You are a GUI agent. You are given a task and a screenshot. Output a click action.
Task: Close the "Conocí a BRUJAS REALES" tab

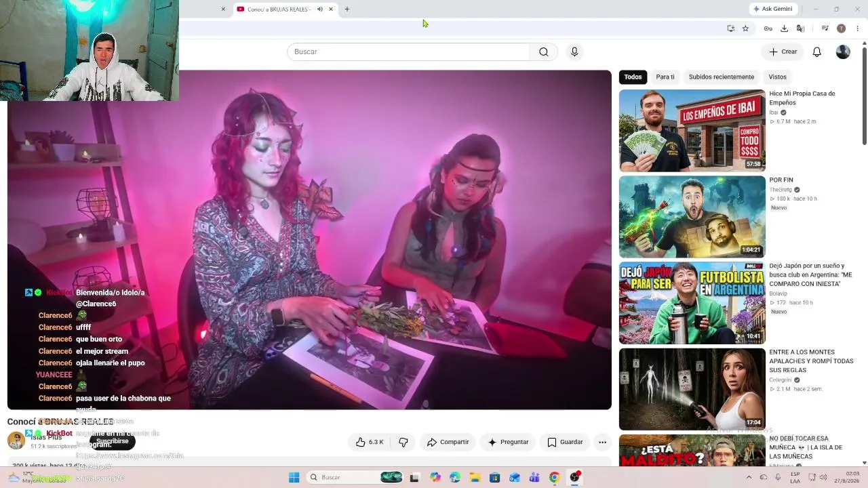coord(331,9)
